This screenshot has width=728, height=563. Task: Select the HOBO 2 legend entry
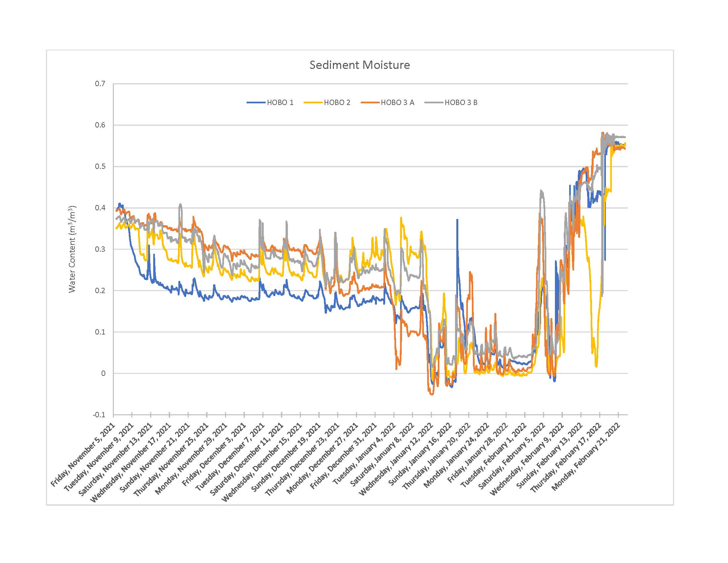(337, 103)
